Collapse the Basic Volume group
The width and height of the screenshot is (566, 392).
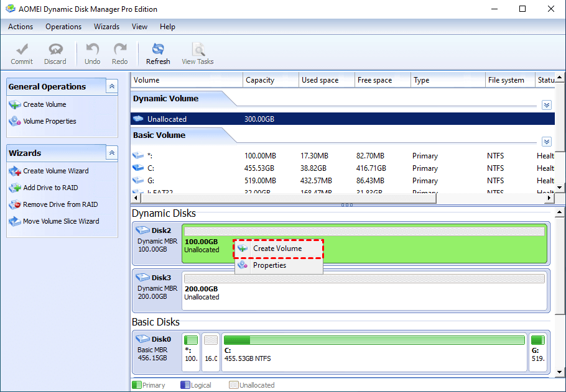[547, 142]
